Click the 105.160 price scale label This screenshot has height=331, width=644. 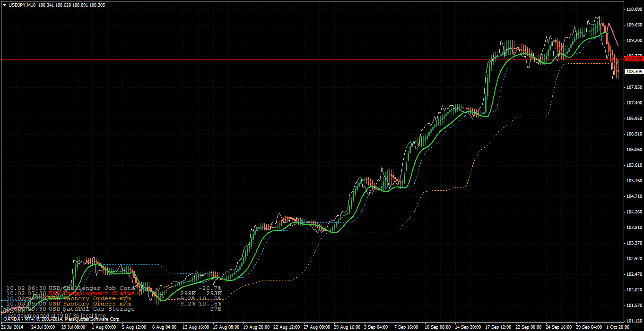[x=634, y=181]
